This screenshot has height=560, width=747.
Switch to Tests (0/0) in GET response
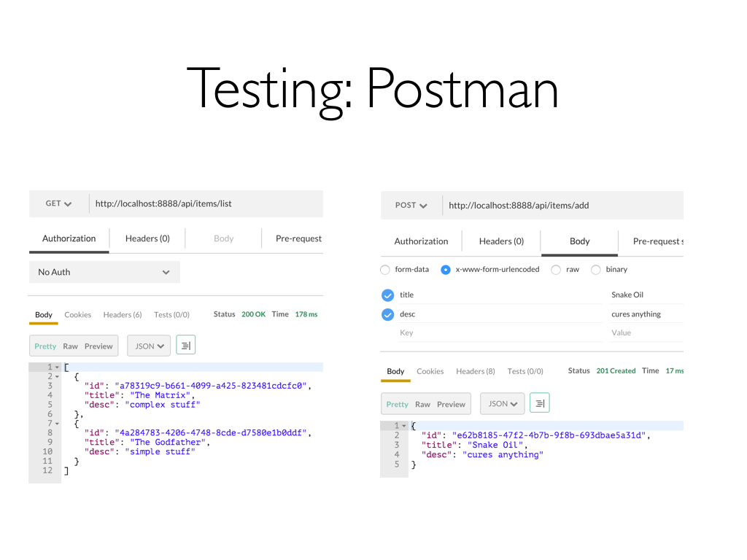pos(171,315)
